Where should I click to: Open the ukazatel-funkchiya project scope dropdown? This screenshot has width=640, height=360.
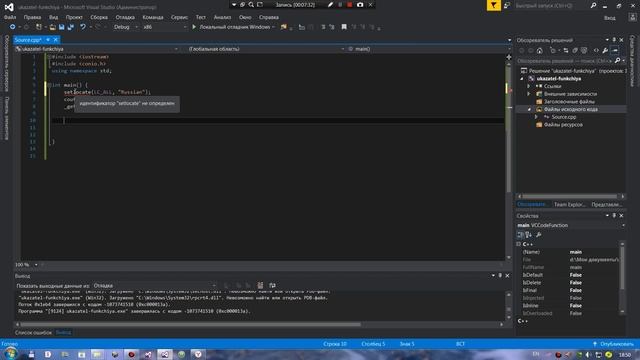[97, 49]
